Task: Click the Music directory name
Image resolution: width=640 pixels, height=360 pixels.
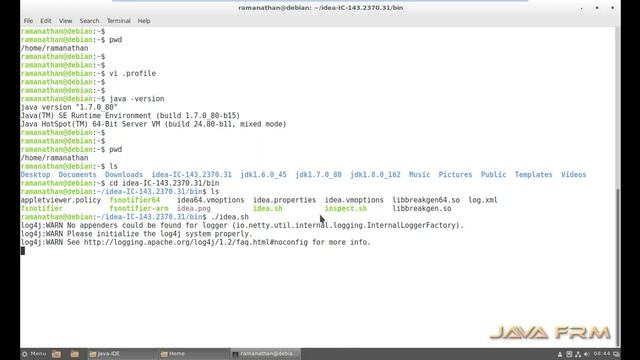Action: pyautogui.click(x=420, y=175)
